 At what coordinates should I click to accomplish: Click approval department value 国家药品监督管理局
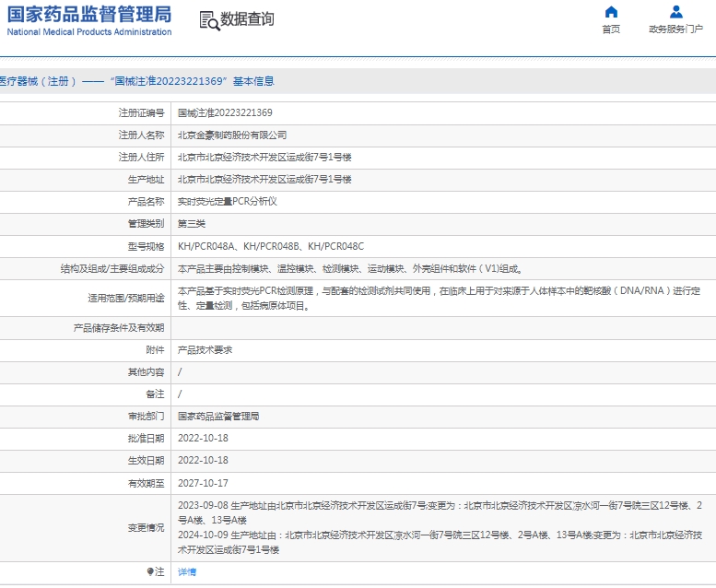click(218, 417)
